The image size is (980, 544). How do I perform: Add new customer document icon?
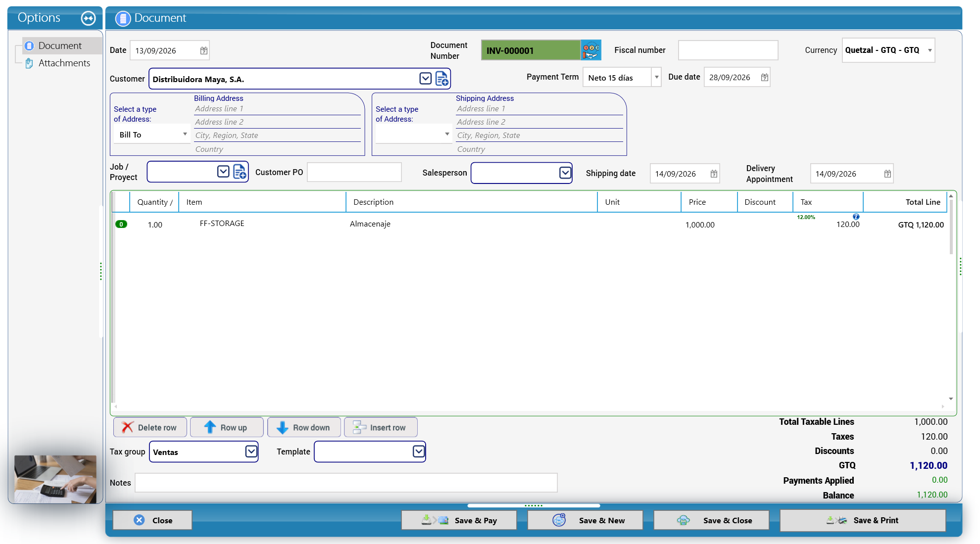pos(442,79)
